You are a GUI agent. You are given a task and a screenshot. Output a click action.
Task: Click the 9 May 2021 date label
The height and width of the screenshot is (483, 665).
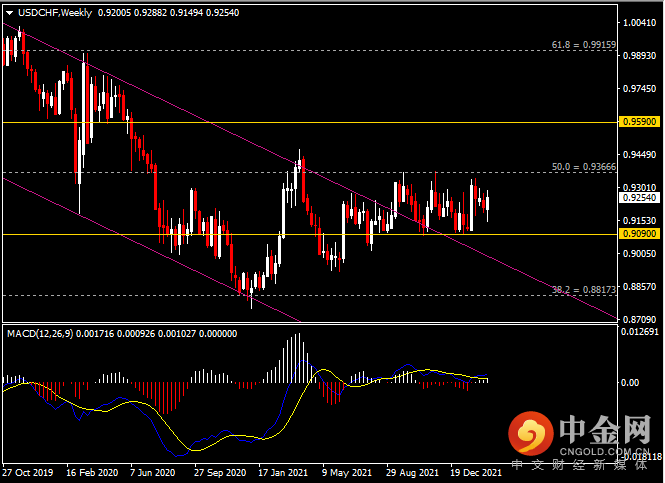pos(346,472)
